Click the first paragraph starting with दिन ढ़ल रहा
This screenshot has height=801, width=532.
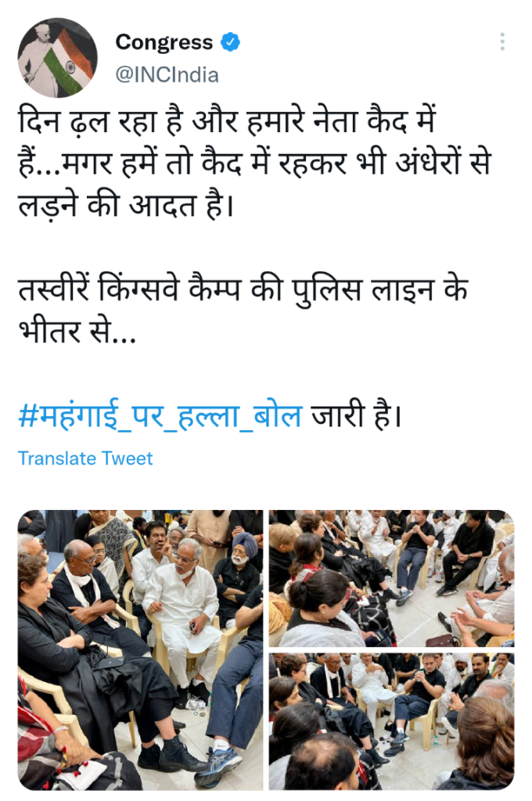pyautogui.click(x=254, y=164)
